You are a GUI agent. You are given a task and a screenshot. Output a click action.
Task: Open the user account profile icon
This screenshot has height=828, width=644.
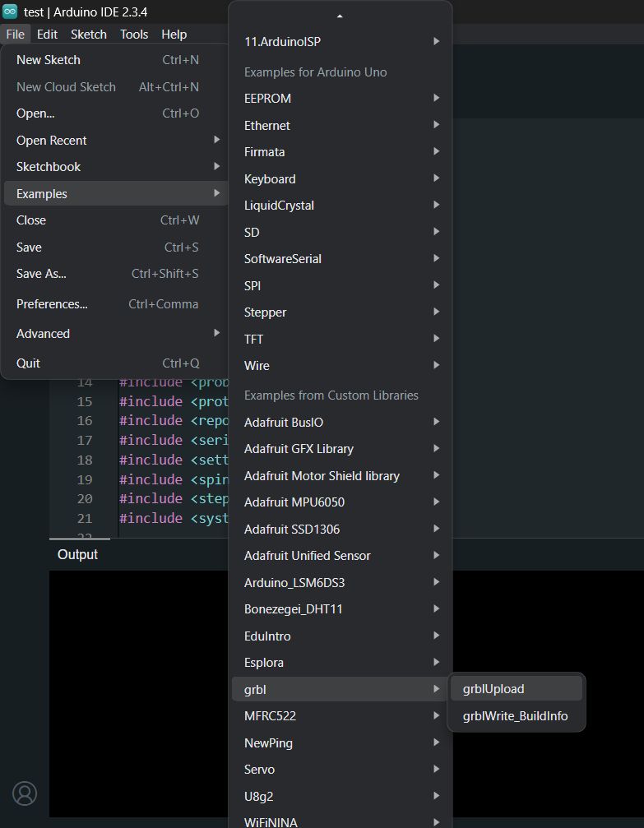25,793
